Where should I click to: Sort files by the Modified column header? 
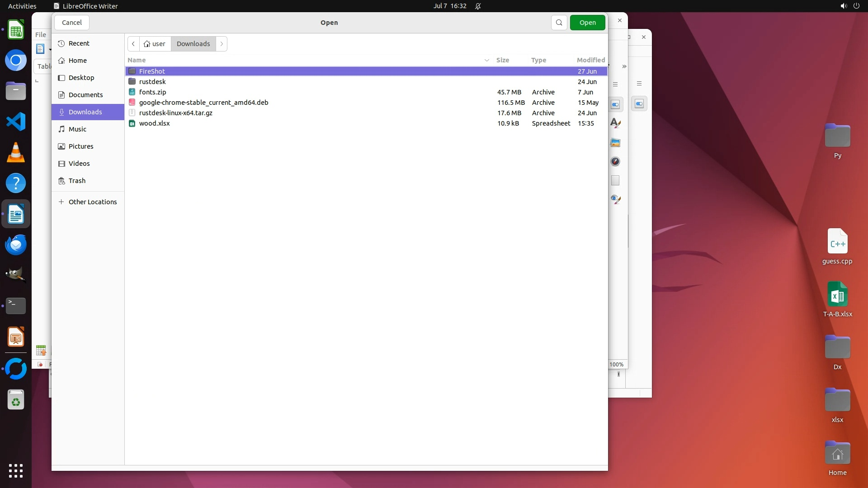(x=590, y=60)
